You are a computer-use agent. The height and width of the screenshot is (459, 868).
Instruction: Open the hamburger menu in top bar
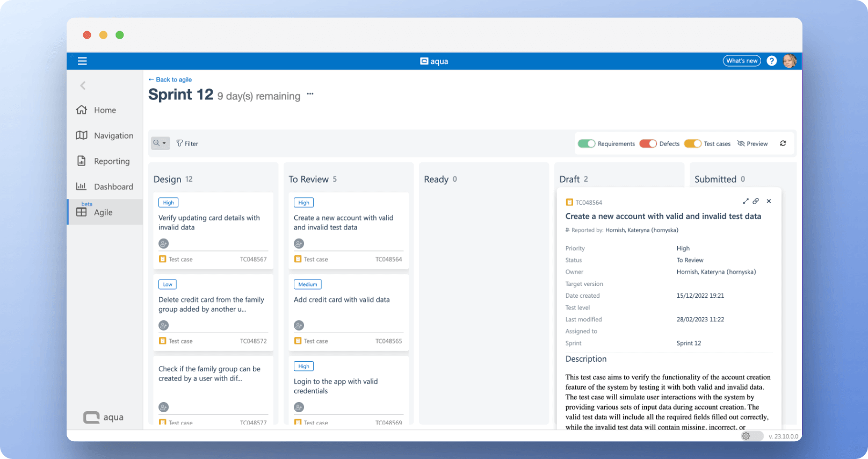click(x=82, y=61)
